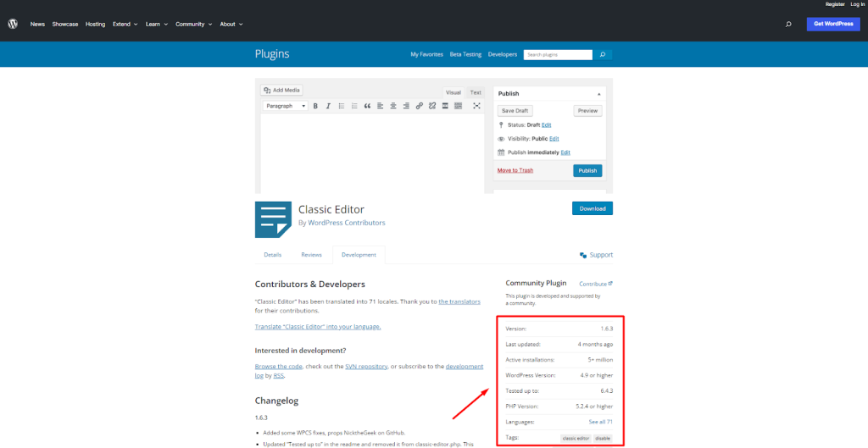Enable distraction-free fullscreen mode icon

click(x=476, y=106)
